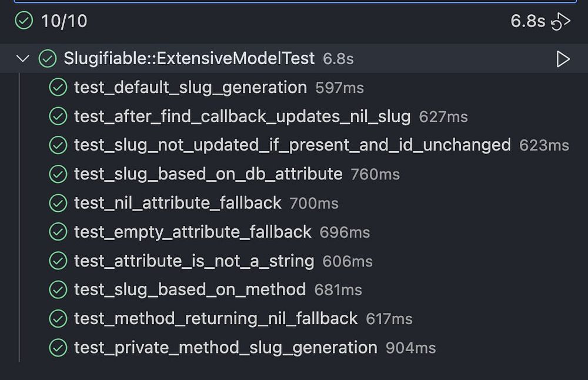Select test_nil_attribute_fallback in the list
The image size is (588, 380).
178,203
